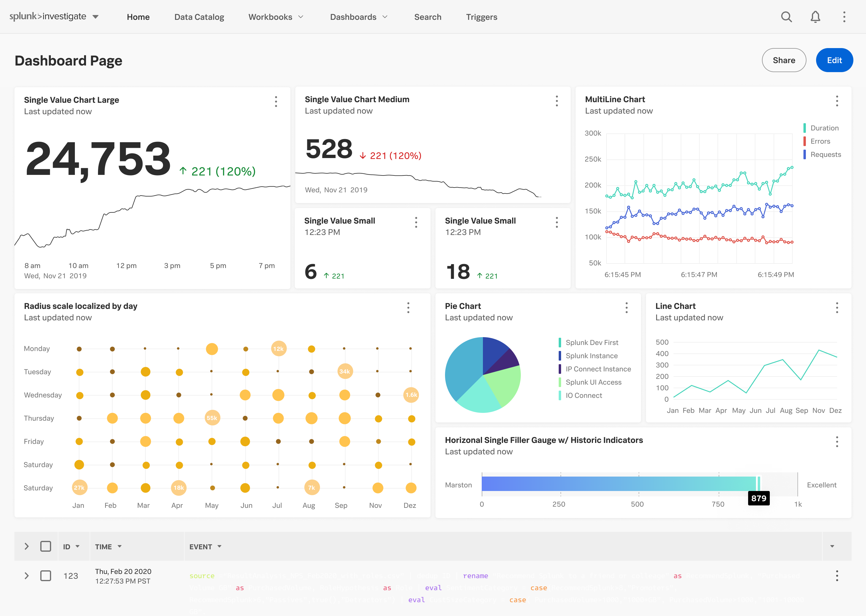Toggle the select-all checkbox in table header
866x616 pixels.
(45, 546)
